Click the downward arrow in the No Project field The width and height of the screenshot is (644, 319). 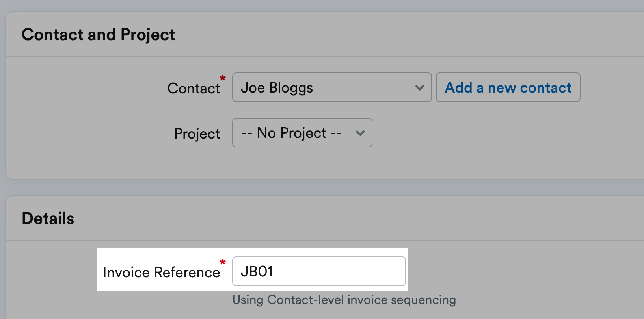pos(359,133)
